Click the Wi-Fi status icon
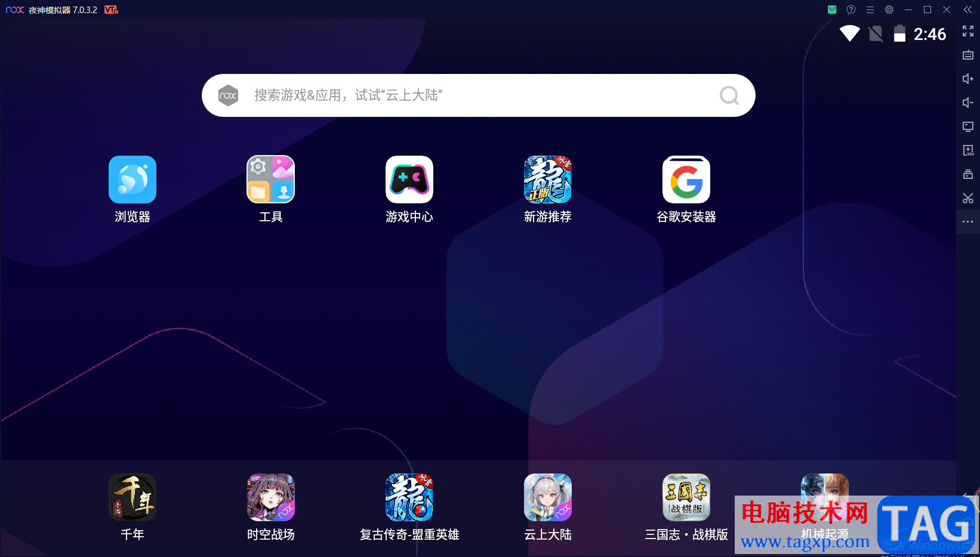 tap(849, 33)
